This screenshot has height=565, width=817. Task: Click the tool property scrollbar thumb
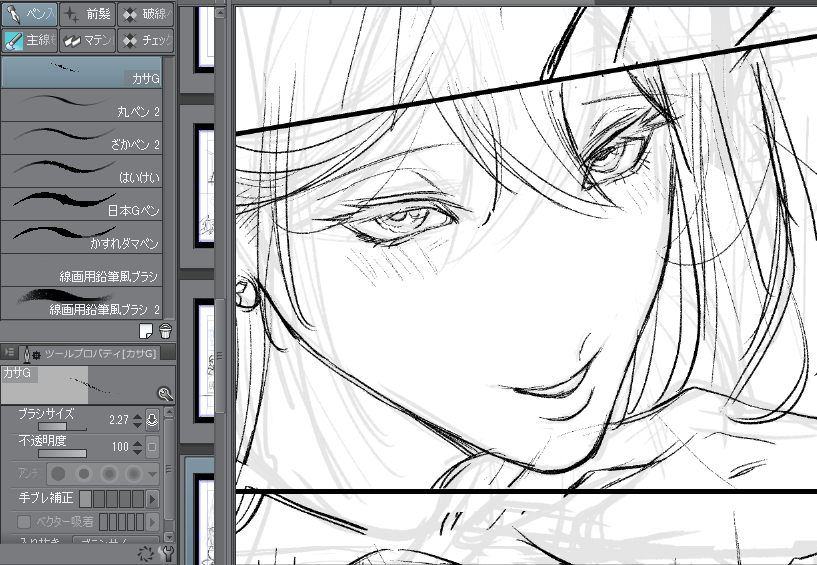(x=168, y=469)
